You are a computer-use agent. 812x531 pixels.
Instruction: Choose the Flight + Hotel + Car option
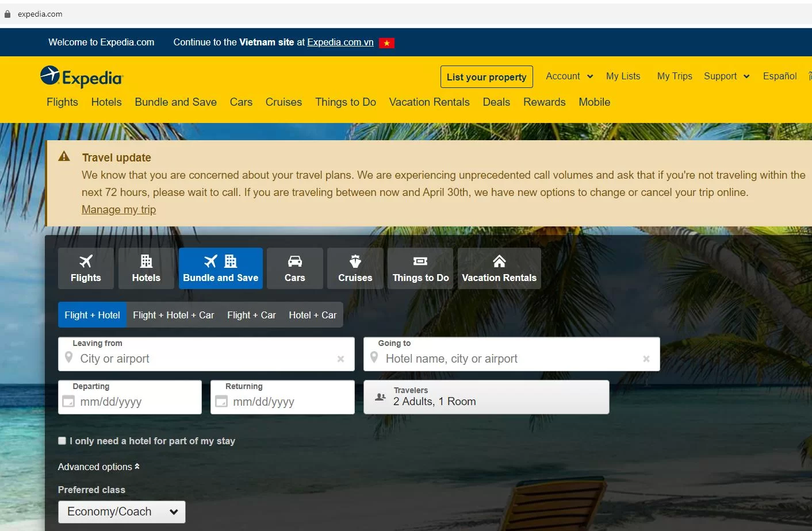tap(173, 315)
